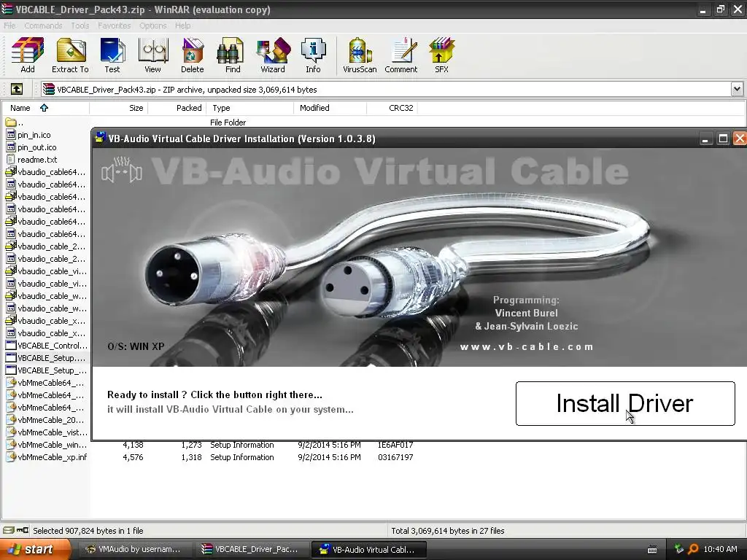Sort files by Packed column
Image resolution: width=747 pixels, height=560 pixels.
[177, 108]
